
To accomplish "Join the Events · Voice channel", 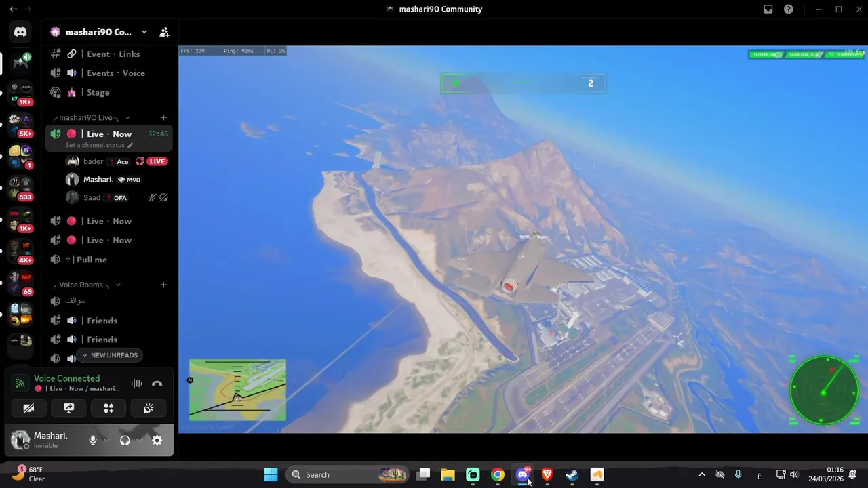I will (109, 73).
